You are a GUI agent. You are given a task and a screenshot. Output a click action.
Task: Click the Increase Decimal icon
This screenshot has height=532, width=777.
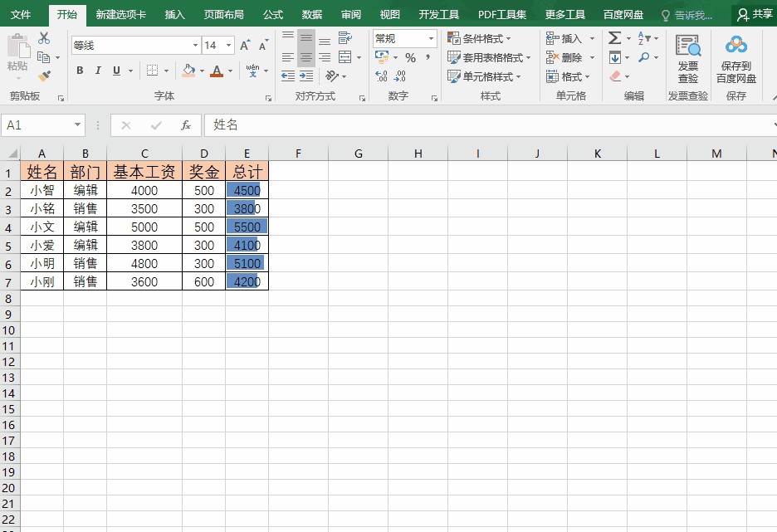click(x=381, y=76)
